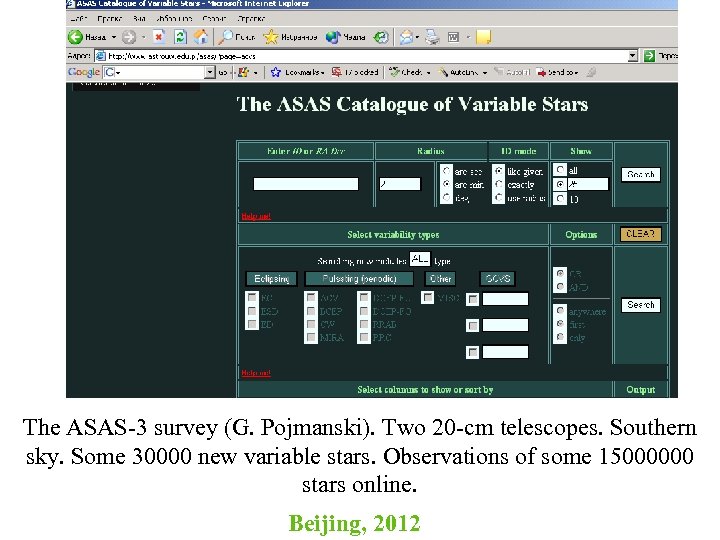Viewport: 720px width, 540px height.
Task: Click the green Go arrow beside address bar
Action: click(x=649, y=56)
